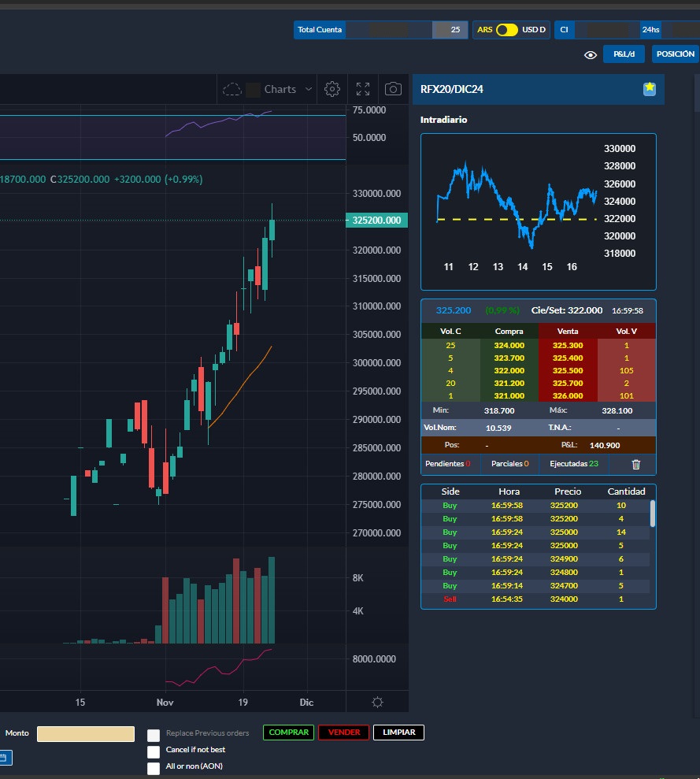Open the Ejecutadas orders tab
Screen dimensions: 700x779
pyautogui.click(x=574, y=463)
